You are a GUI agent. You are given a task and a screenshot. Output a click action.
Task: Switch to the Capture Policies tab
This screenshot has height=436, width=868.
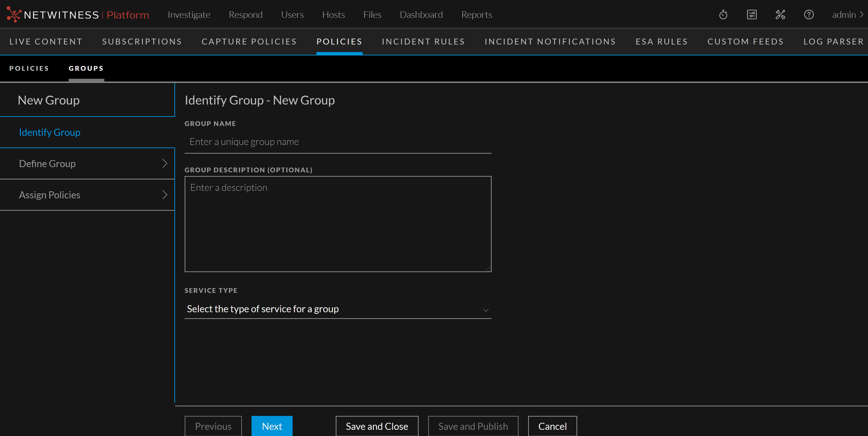(249, 42)
